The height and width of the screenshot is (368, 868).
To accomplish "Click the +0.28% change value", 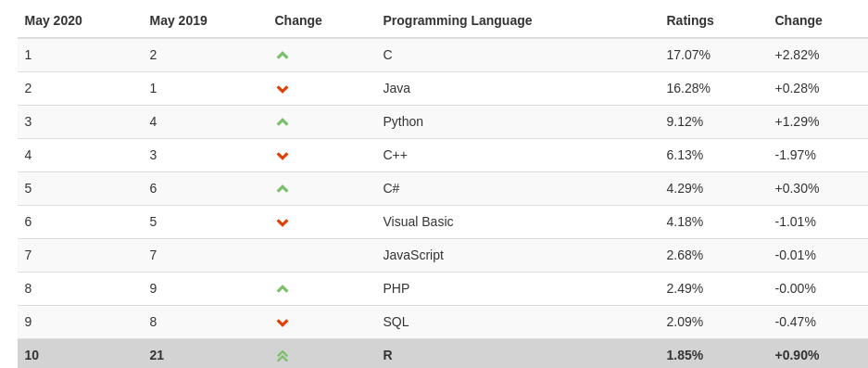I will (797, 88).
